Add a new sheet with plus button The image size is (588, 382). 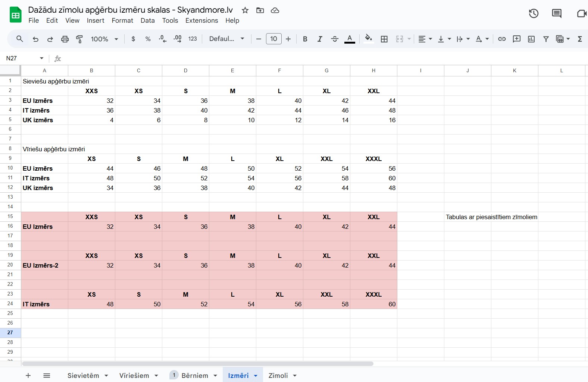28,376
